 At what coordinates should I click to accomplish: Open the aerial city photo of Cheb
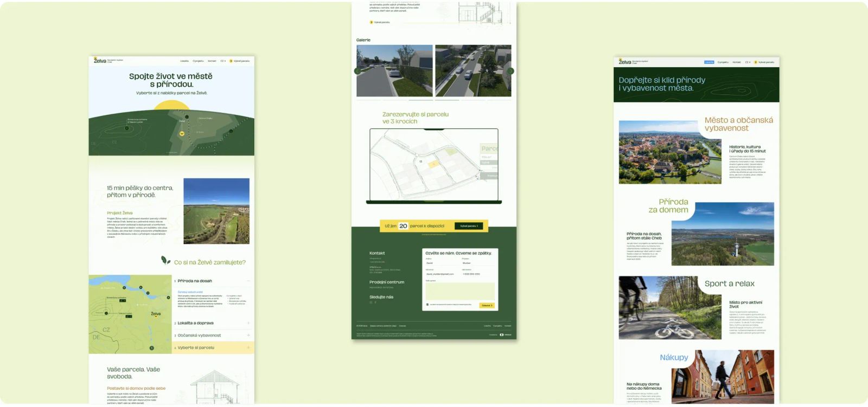tap(670, 152)
